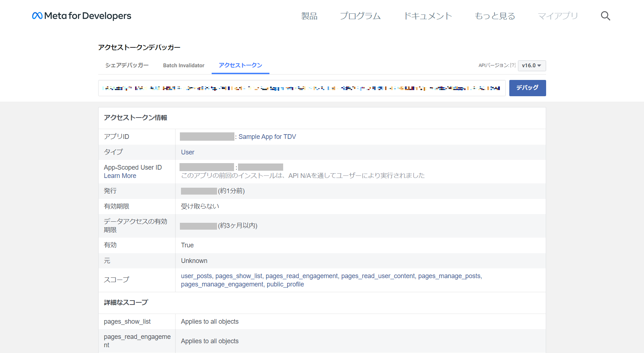Click the pages_show_list link in スコープ row
The width and height of the screenshot is (644, 353).
click(x=239, y=276)
